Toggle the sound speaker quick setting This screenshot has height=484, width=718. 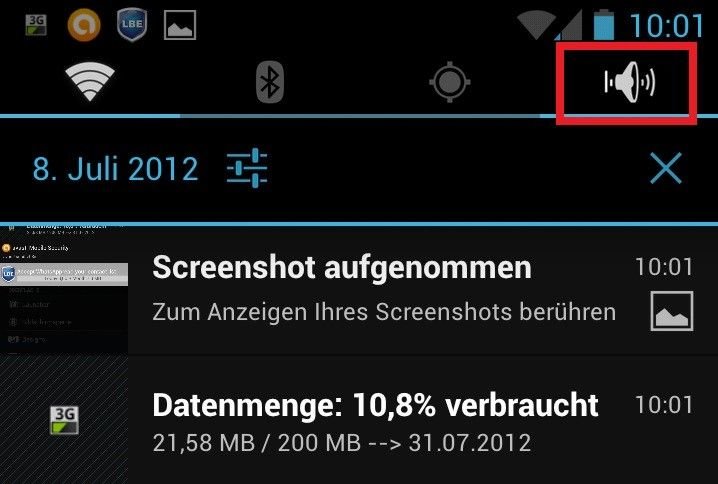[x=630, y=82]
